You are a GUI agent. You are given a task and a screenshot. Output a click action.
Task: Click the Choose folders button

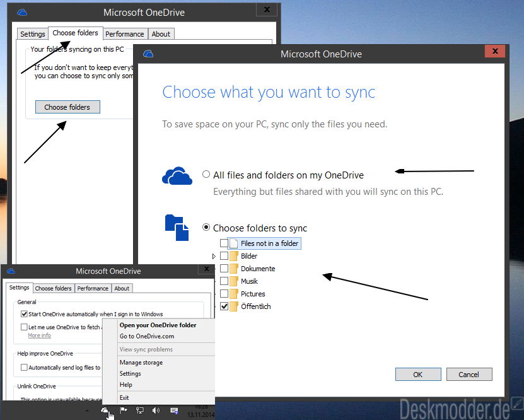click(x=67, y=107)
